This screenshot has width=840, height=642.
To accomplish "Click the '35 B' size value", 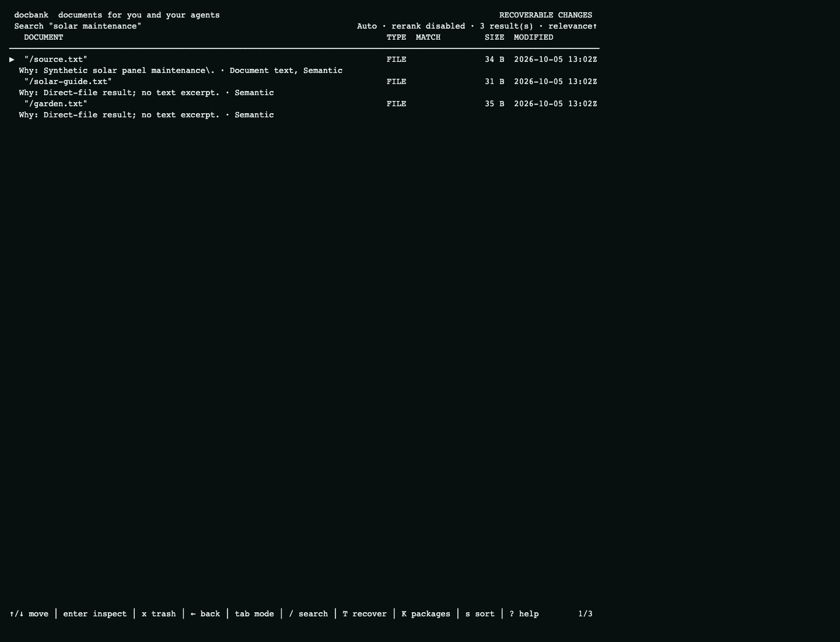I will pyautogui.click(x=495, y=104).
